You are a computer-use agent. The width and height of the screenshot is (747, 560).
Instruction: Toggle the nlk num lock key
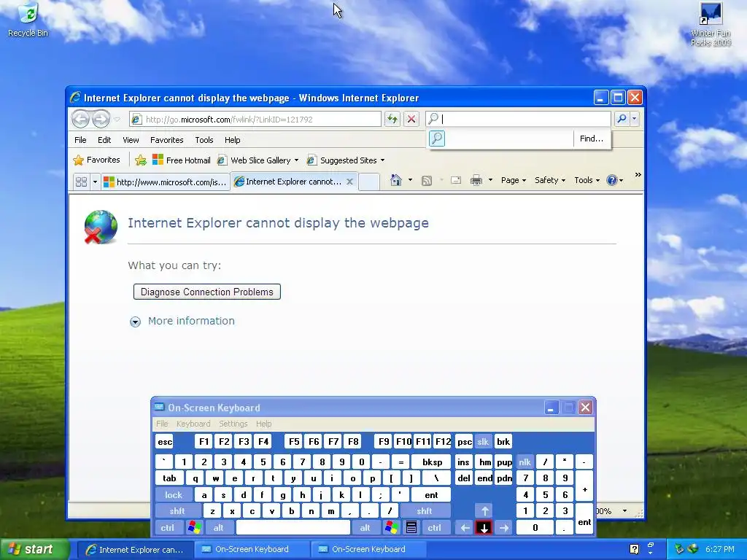(x=525, y=462)
